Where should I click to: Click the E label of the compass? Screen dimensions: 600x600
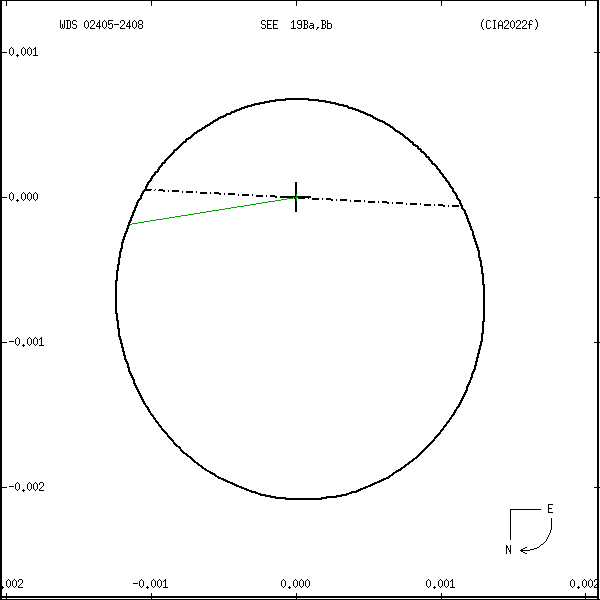pyautogui.click(x=550, y=509)
